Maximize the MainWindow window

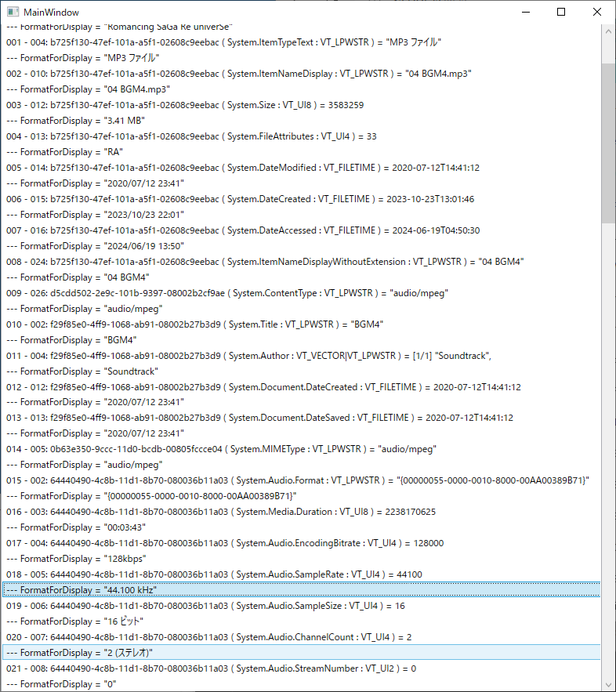coord(561,12)
